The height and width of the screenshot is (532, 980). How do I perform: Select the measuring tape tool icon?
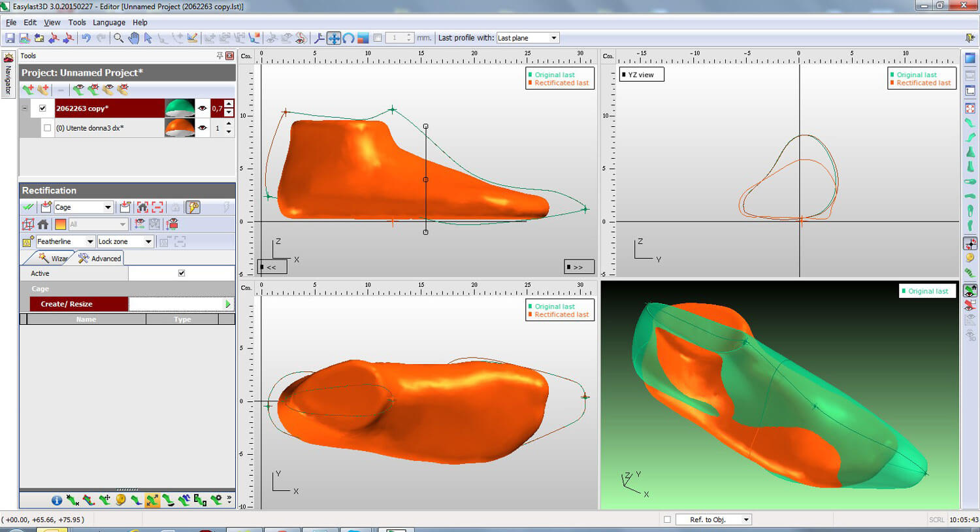click(x=120, y=501)
